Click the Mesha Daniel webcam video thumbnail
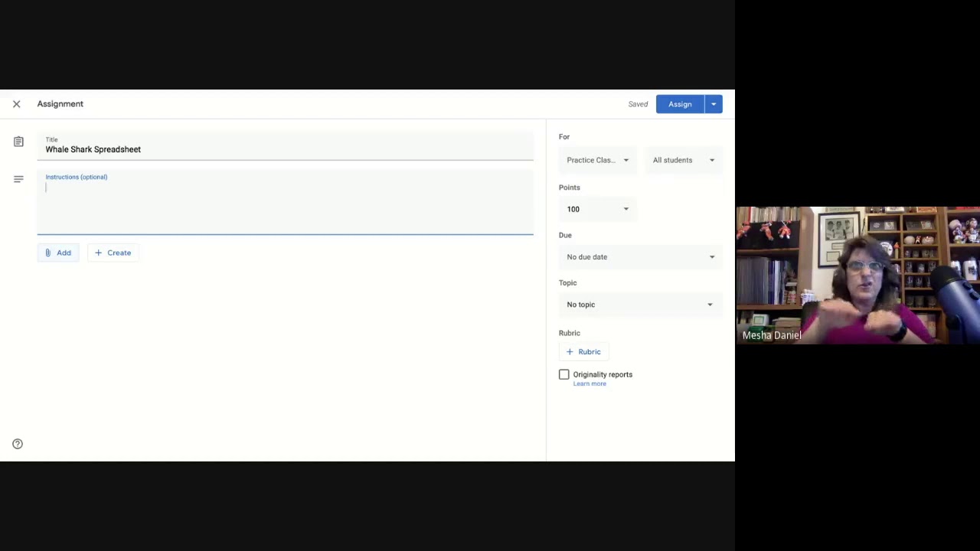 (x=857, y=275)
